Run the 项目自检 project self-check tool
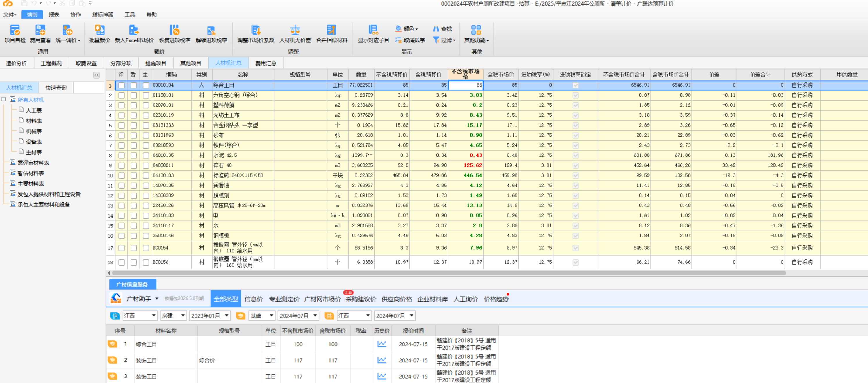868x383 pixels. [15, 34]
